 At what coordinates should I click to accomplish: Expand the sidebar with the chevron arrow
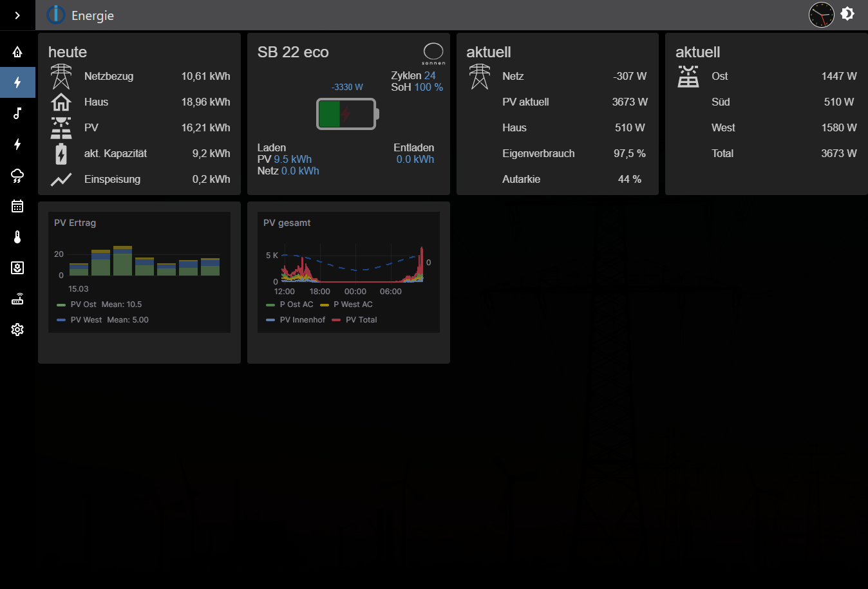coord(17,15)
